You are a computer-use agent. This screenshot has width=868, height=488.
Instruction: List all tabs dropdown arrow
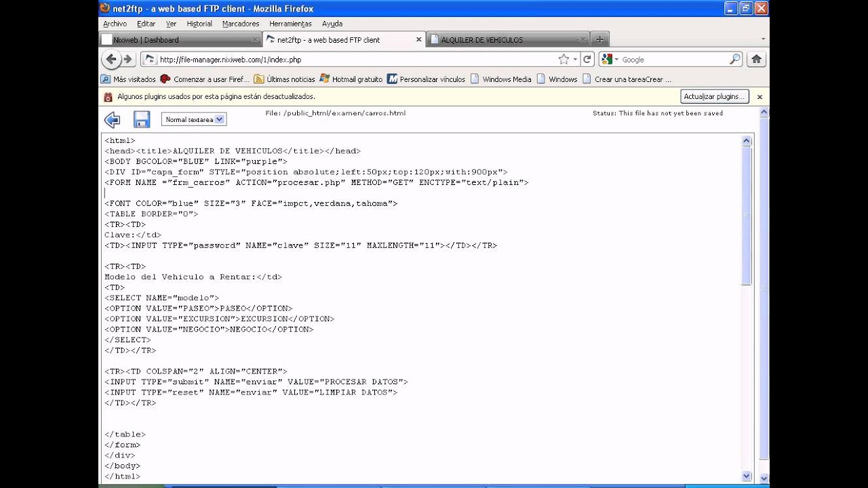tap(763, 40)
